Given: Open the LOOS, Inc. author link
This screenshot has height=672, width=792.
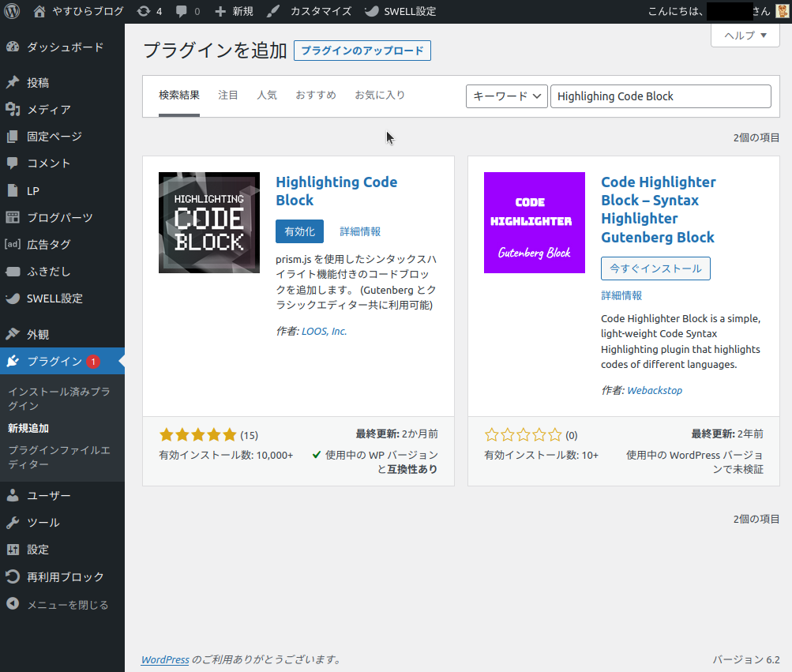Looking at the screenshot, I should tap(324, 332).
